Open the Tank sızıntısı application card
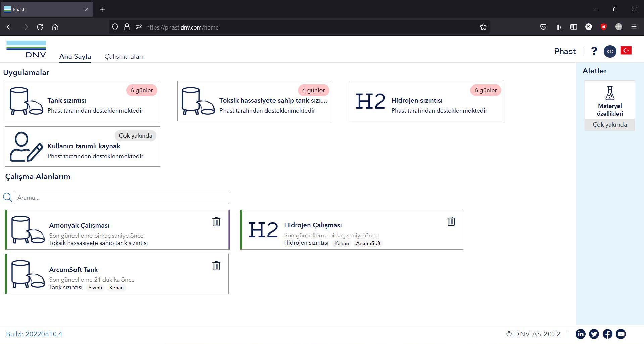644x344 pixels. coord(83,101)
